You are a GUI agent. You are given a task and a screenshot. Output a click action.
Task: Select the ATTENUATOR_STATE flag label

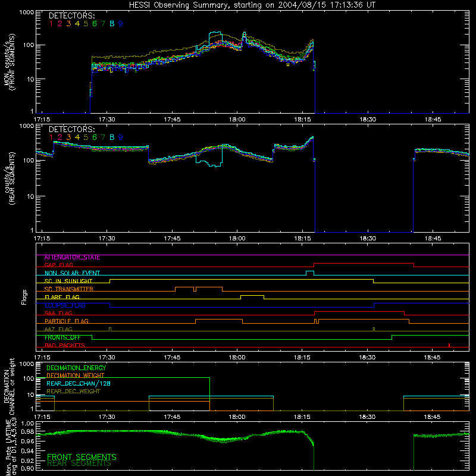(x=72, y=258)
